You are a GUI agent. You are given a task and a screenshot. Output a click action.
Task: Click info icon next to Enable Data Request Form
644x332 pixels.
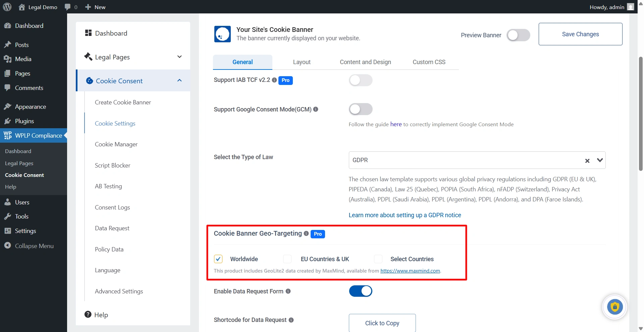[288, 291]
